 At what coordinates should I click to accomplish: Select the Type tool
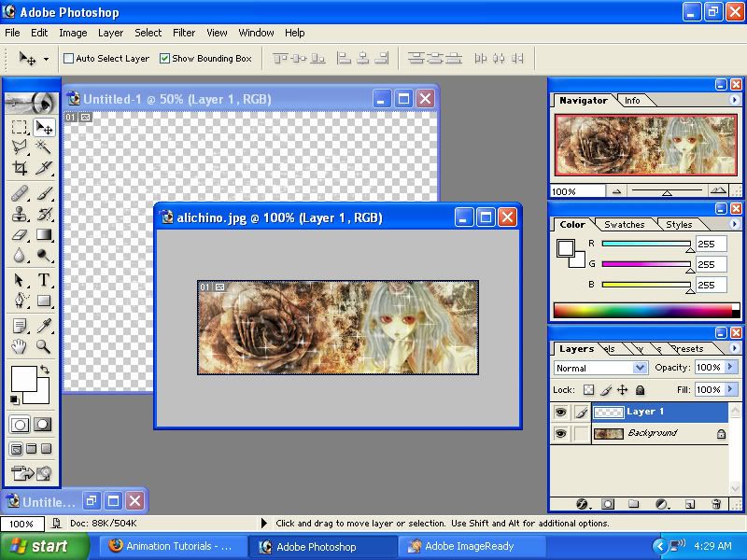(44, 280)
